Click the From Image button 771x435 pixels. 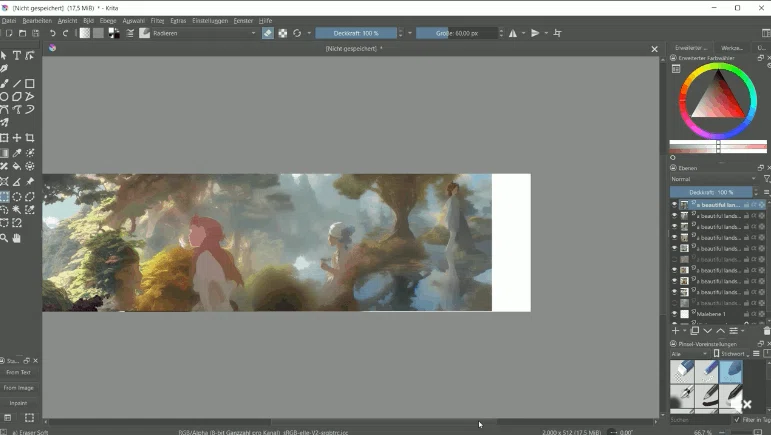[19, 388]
